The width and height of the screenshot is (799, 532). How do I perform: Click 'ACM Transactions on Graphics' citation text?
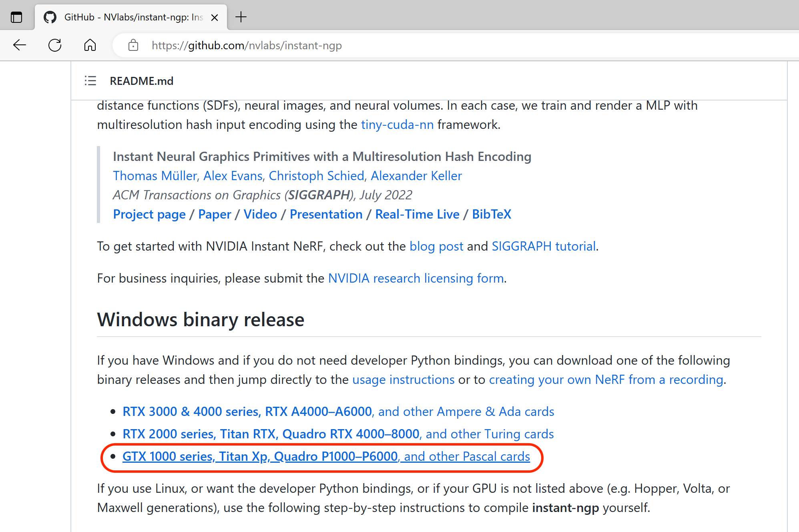pos(263,195)
